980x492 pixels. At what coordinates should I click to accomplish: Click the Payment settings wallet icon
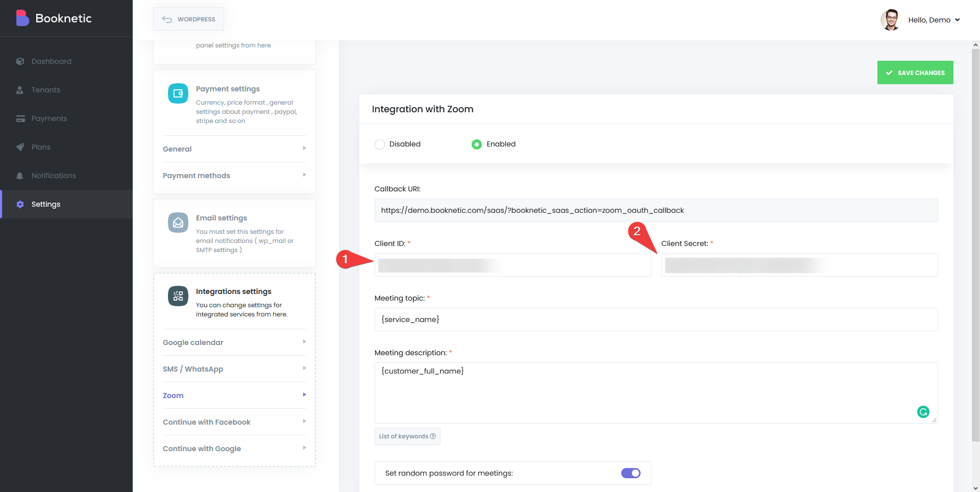click(178, 93)
